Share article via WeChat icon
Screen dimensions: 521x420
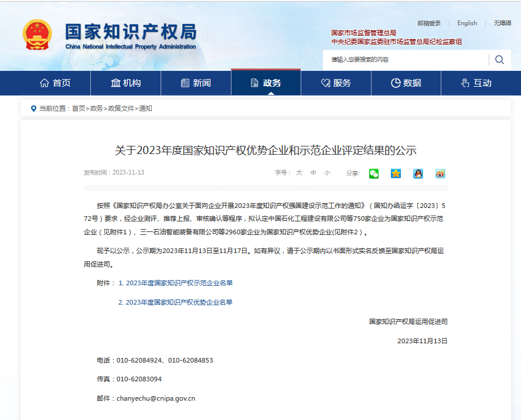tap(374, 173)
